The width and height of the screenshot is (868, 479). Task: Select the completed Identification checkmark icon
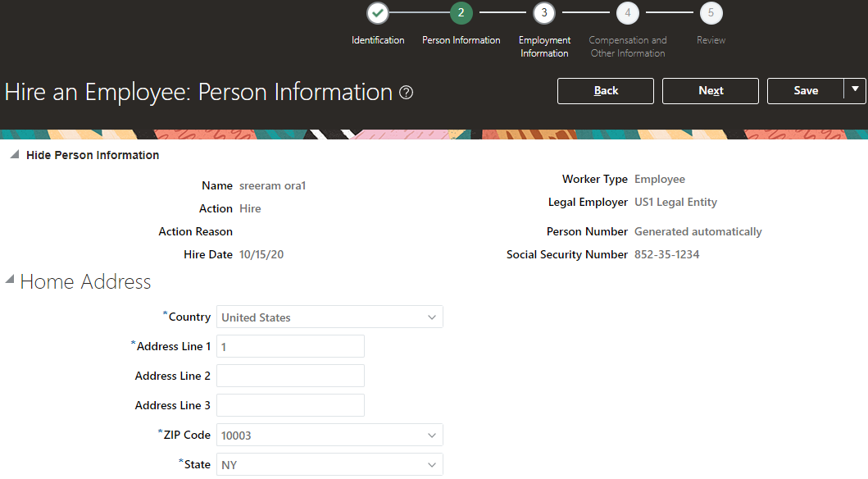[378, 13]
